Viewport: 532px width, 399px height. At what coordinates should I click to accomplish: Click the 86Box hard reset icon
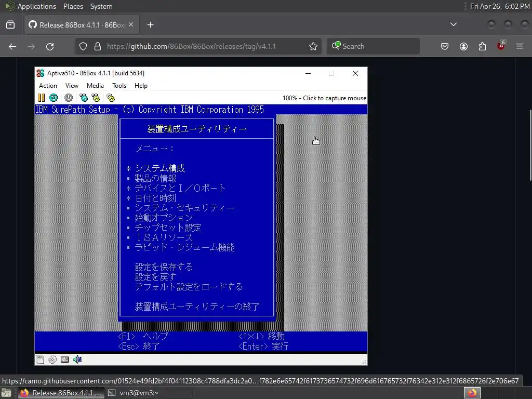pos(54,98)
